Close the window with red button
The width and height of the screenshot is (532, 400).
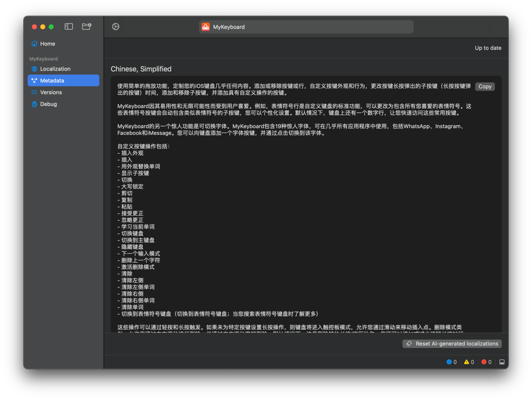[34, 27]
